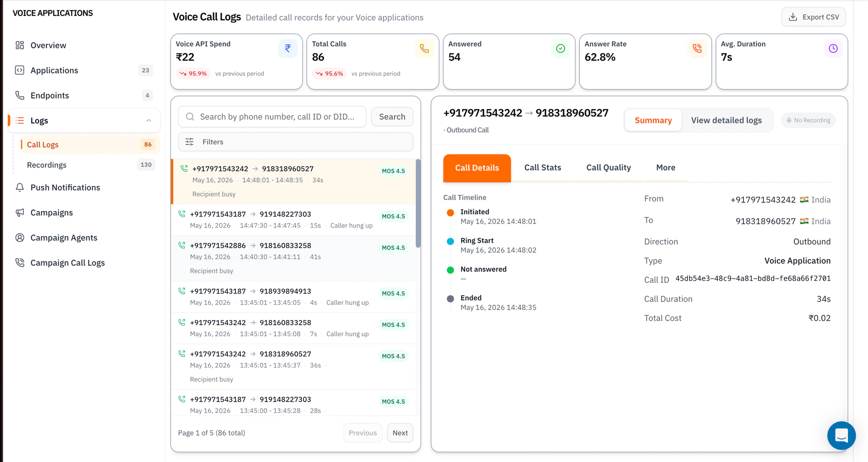
Task: Click the Filters sliders icon
Action: [x=190, y=142]
